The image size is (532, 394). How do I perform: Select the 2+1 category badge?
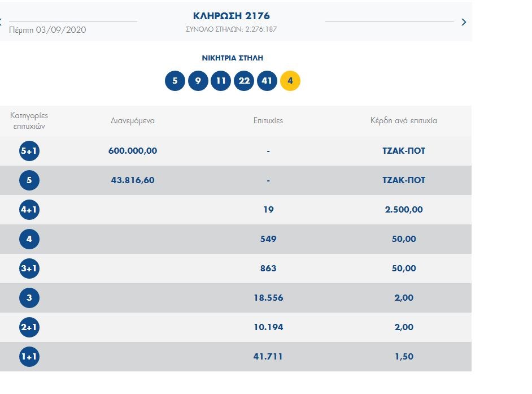[29, 327]
